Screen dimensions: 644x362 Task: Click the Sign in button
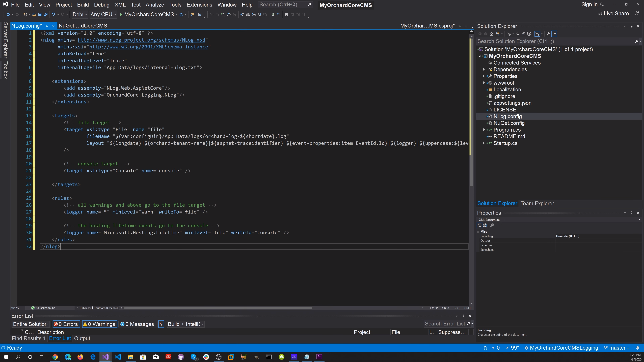(592, 5)
